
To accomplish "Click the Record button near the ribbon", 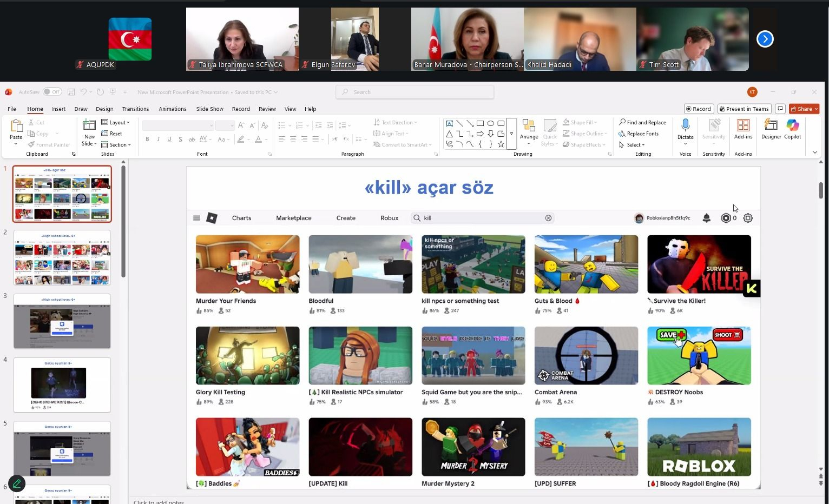I will pyautogui.click(x=699, y=109).
